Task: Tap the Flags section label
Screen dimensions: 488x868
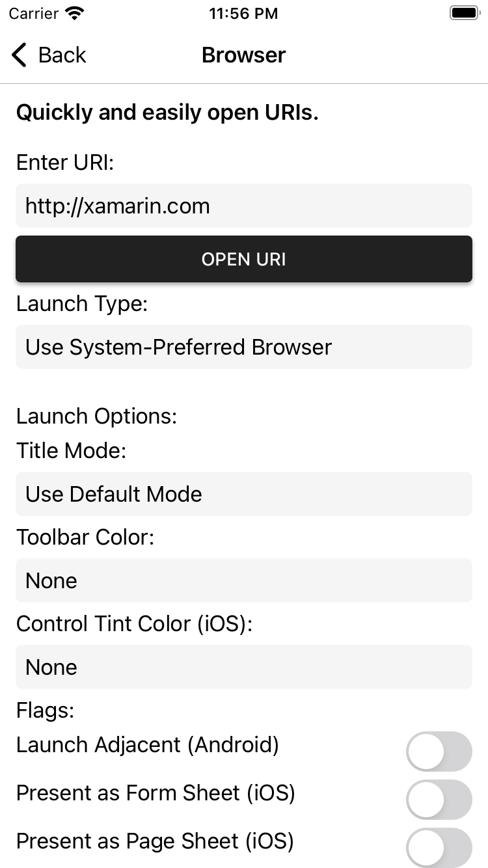Action: coord(44,711)
